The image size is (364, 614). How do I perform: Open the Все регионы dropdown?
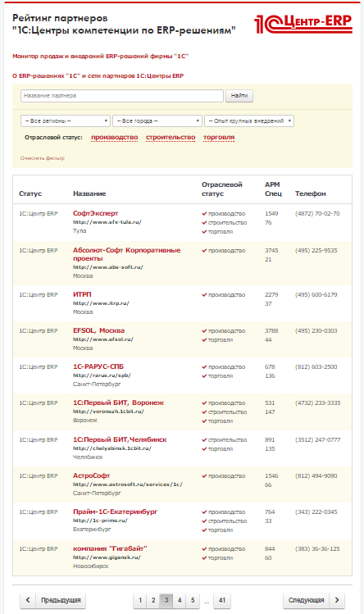(x=66, y=121)
